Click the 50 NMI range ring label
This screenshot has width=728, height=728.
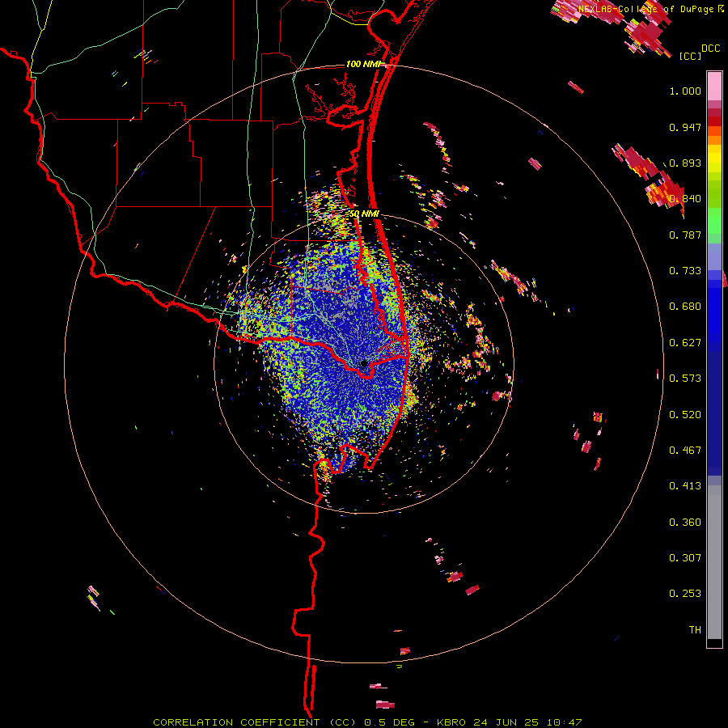364,214
